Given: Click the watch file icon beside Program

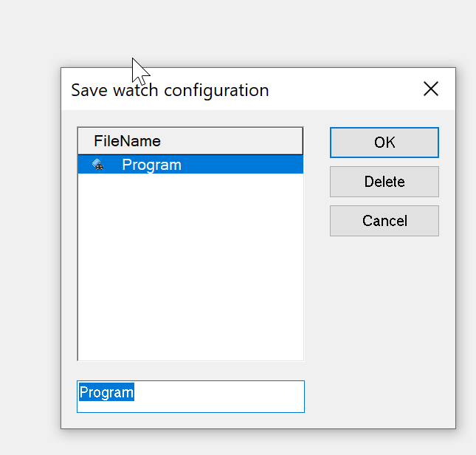Looking at the screenshot, I should tap(97, 165).
